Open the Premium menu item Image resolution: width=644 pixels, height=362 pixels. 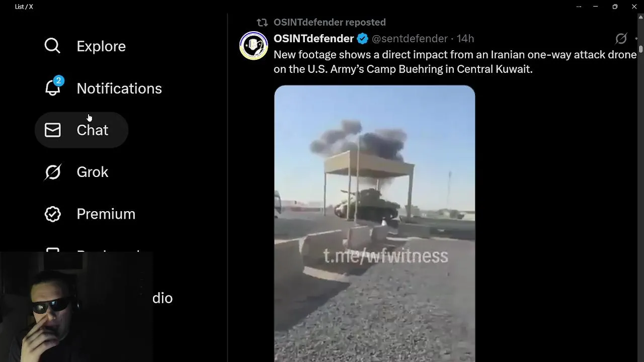coord(90,214)
